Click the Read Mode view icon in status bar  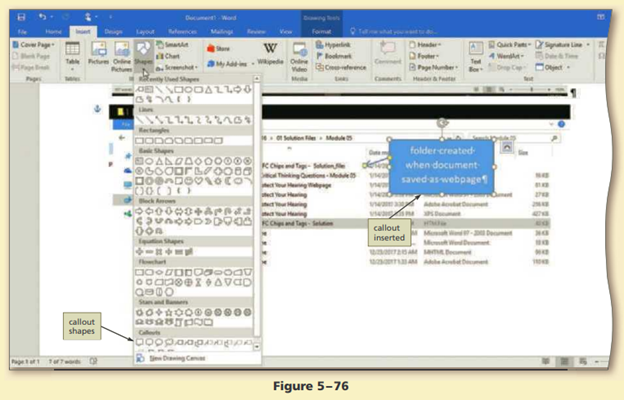(x=546, y=361)
